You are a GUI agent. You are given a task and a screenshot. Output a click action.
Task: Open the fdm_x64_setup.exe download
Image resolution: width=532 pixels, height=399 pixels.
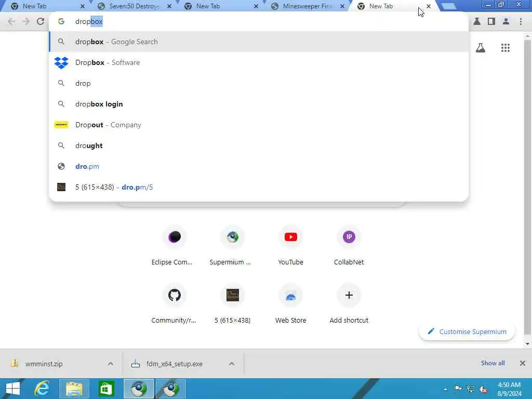[177, 364]
